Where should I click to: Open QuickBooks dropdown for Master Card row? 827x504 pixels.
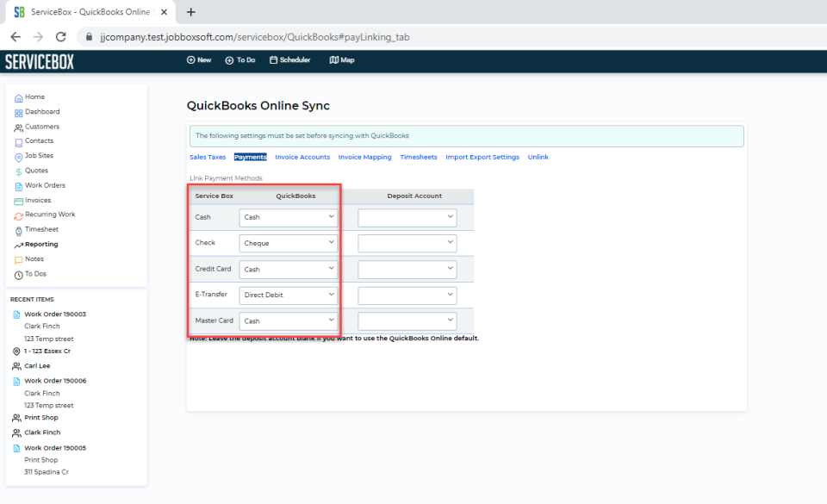point(288,321)
